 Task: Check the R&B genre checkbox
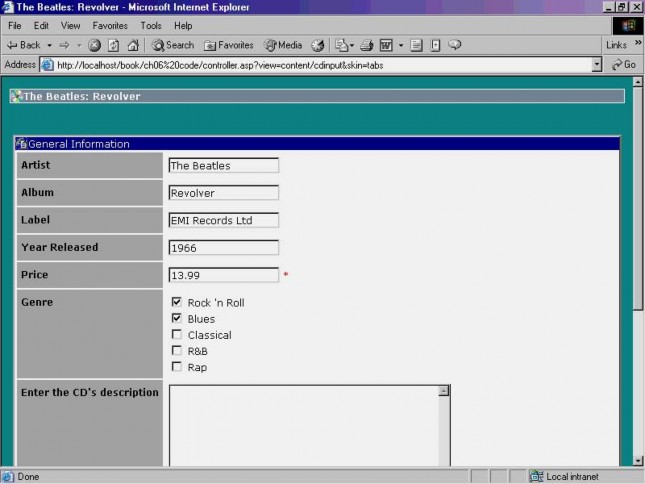[x=176, y=350]
